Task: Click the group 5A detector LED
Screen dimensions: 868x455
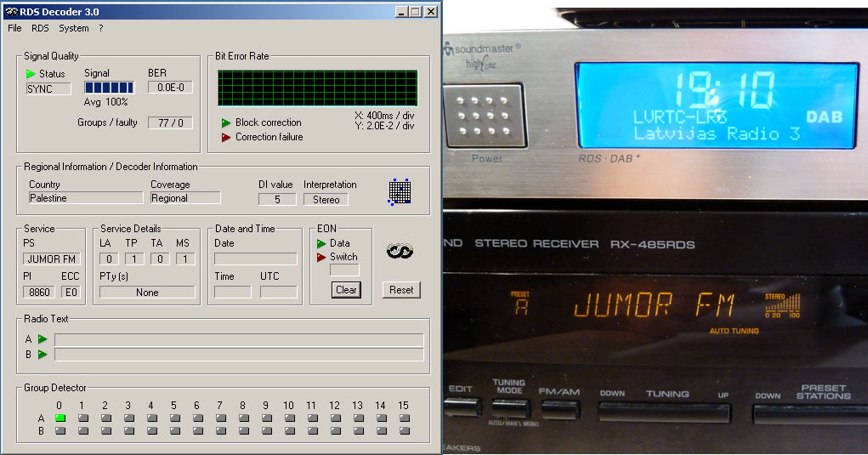Action: [x=175, y=418]
